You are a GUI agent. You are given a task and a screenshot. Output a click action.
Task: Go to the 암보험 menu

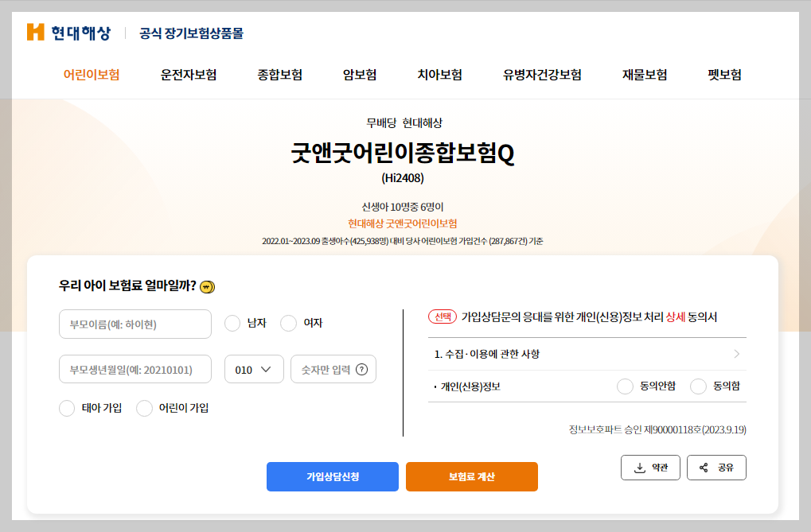360,75
